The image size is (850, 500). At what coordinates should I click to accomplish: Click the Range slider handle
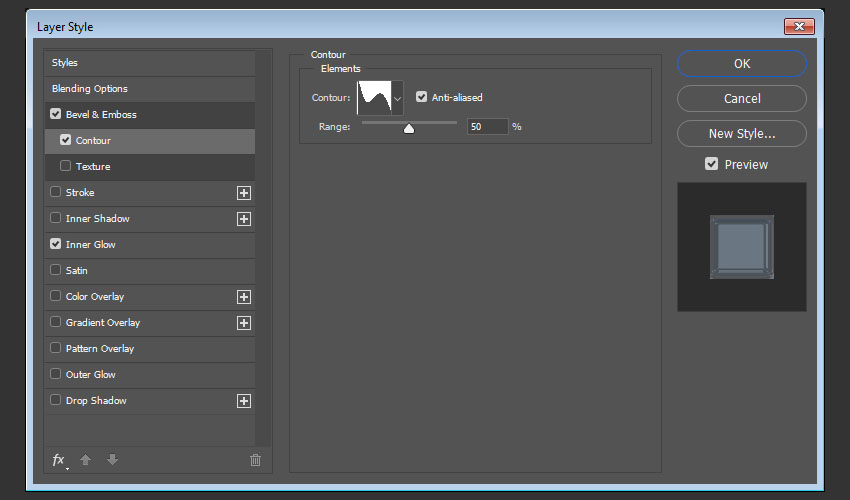[x=409, y=128]
